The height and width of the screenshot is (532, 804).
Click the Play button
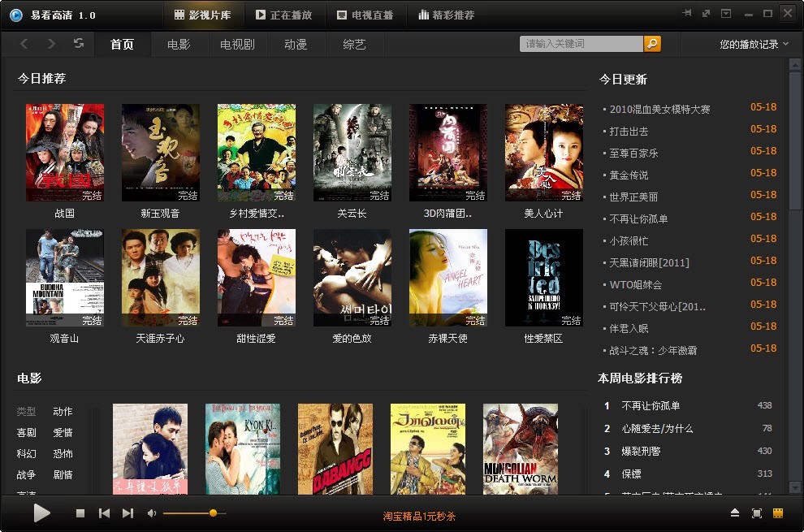[41, 513]
